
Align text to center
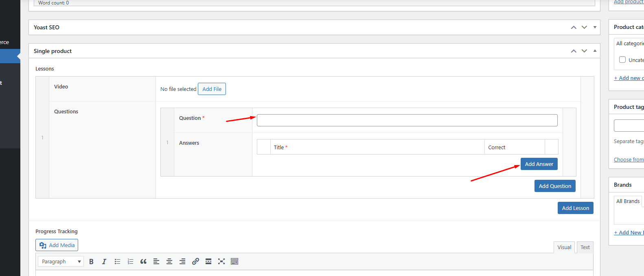[x=169, y=262]
